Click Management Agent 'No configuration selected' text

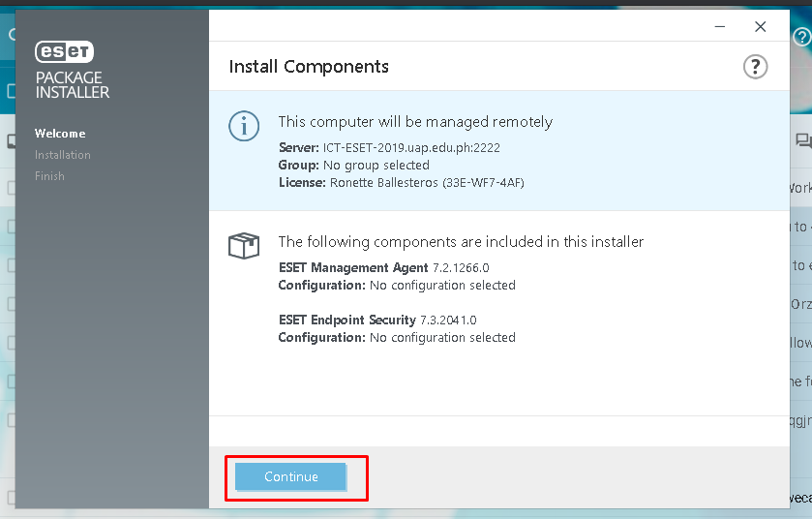click(442, 286)
